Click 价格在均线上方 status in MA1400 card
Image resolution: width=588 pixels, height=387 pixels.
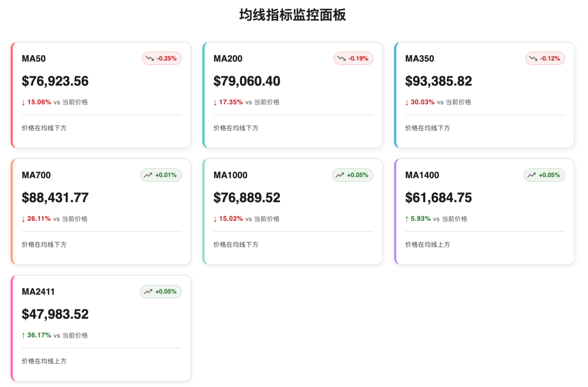tap(427, 245)
